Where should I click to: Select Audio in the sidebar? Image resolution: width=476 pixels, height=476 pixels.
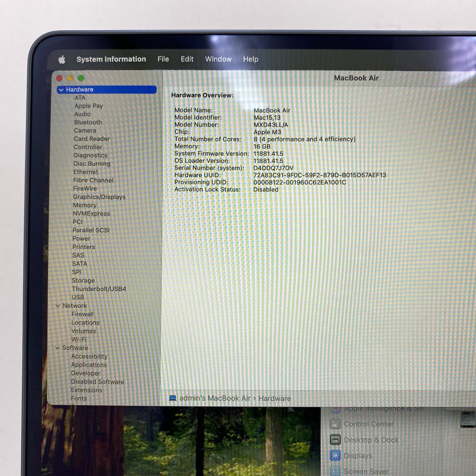(82, 114)
